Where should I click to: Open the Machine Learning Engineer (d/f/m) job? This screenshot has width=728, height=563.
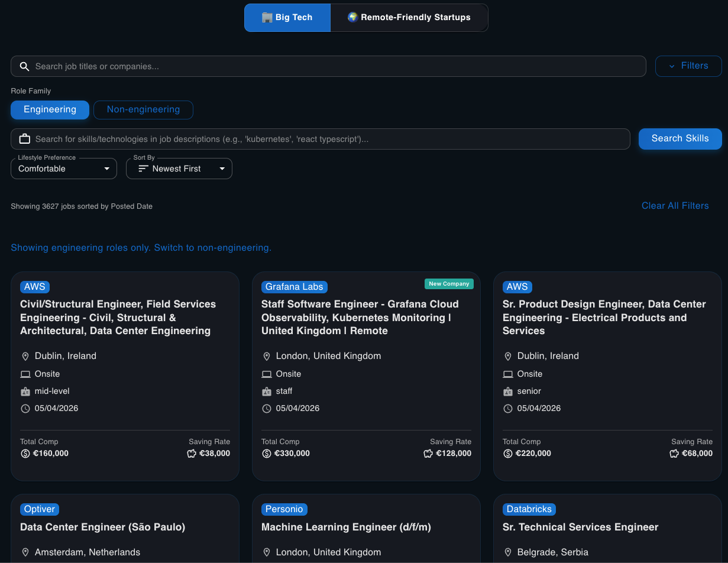(346, 527)
